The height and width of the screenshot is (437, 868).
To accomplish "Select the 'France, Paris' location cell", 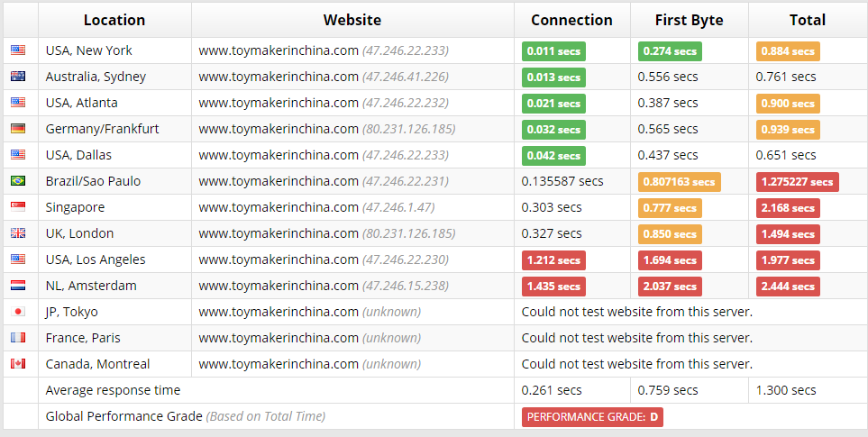I will pos(114,337).
